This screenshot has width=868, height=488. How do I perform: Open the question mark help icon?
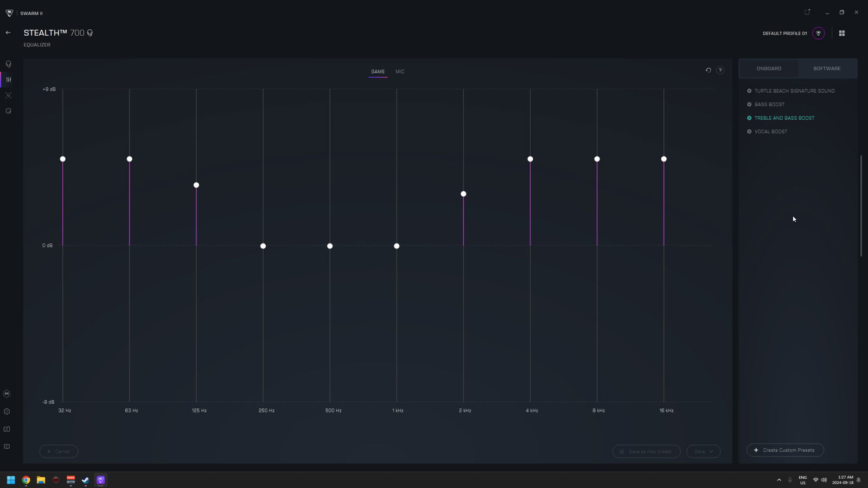click(x=720, y=70)
